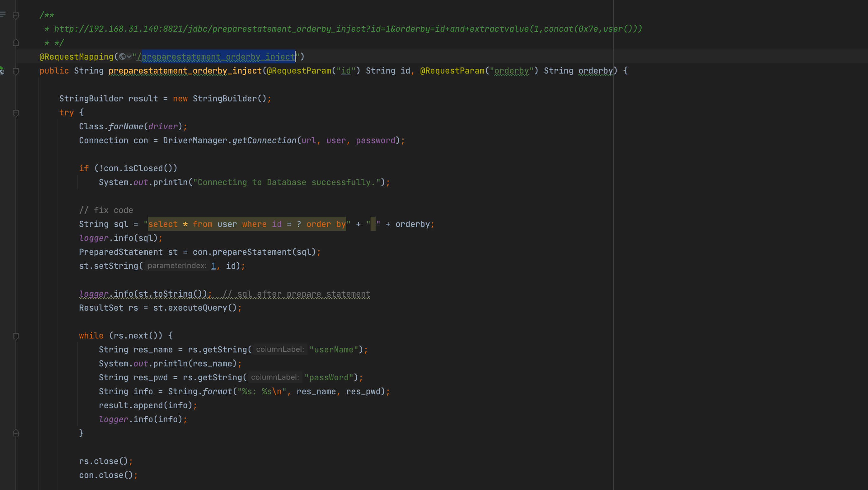
Task: Click inside the highlighted select SQL string
Action: 247,224
